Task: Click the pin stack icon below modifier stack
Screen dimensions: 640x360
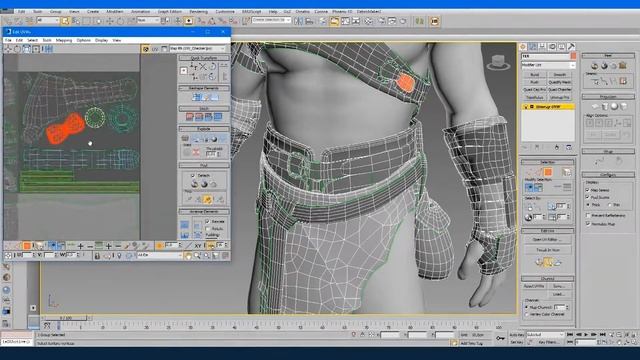Action: [x=525, y=147]
